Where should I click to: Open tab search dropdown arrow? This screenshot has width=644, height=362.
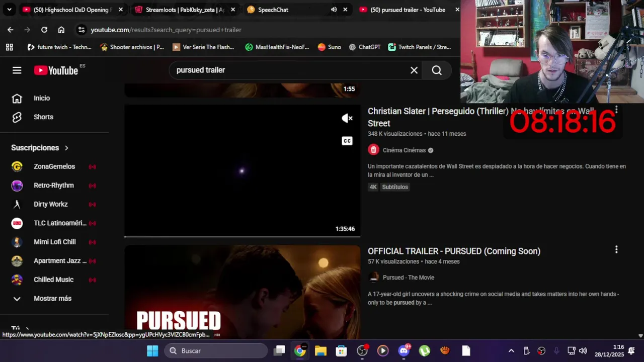[9, 10]
